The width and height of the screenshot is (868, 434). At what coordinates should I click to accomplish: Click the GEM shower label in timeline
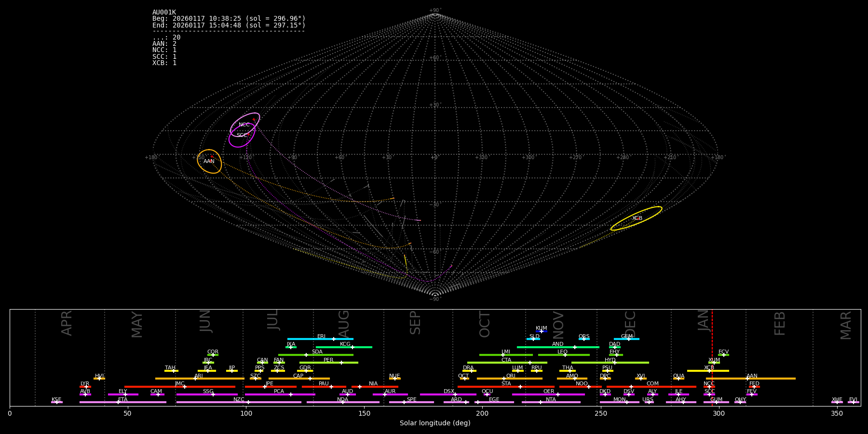tap(627, 337)
